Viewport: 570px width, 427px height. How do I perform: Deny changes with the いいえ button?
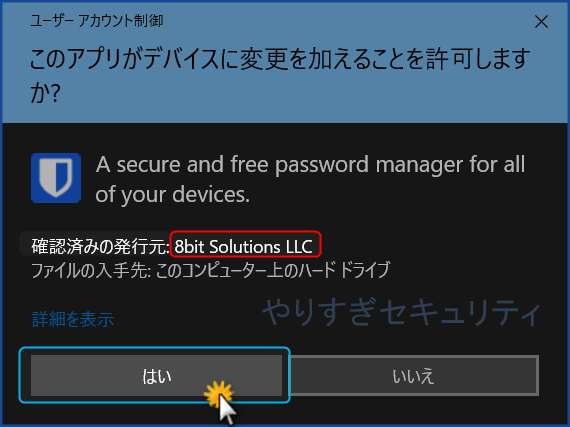[x=414, y=375]
